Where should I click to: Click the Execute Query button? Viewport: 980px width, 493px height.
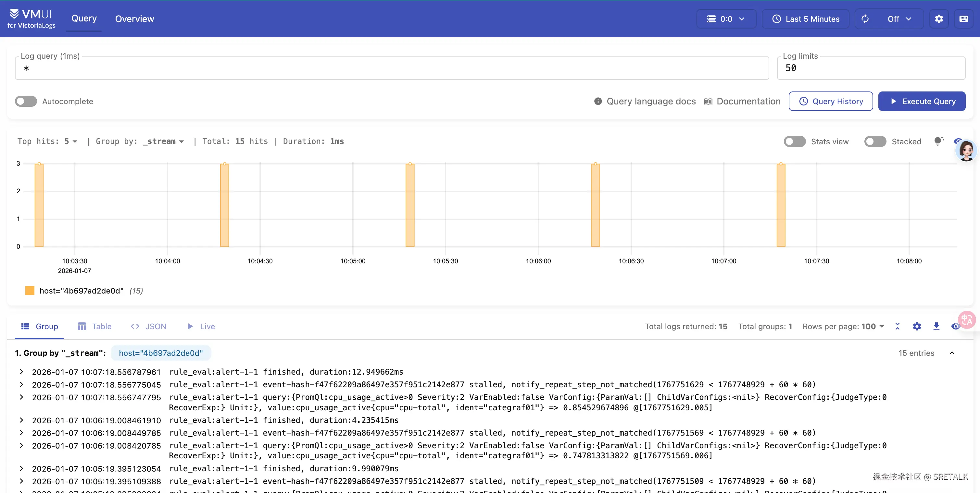coord(922,102)
